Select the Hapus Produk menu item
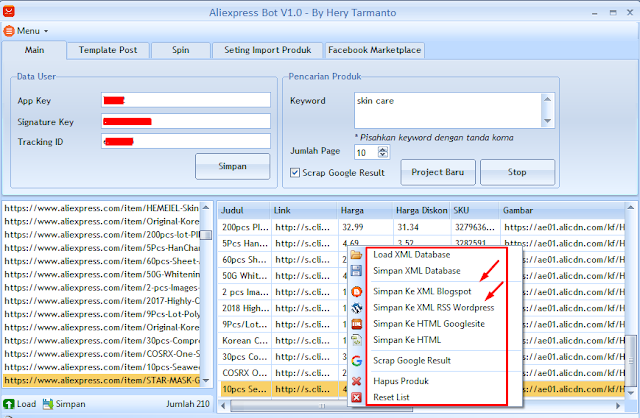This screenshot has height=418, width=640. 401,381
